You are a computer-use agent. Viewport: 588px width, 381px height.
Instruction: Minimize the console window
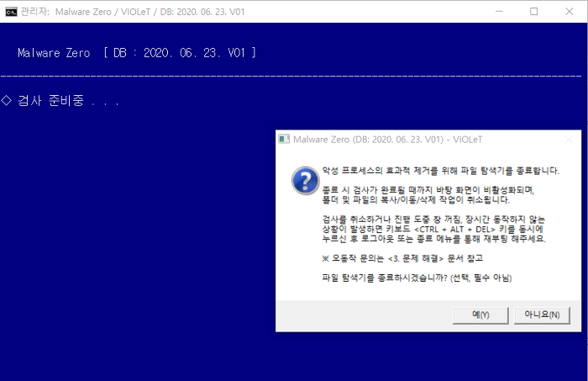coord(499,11)
